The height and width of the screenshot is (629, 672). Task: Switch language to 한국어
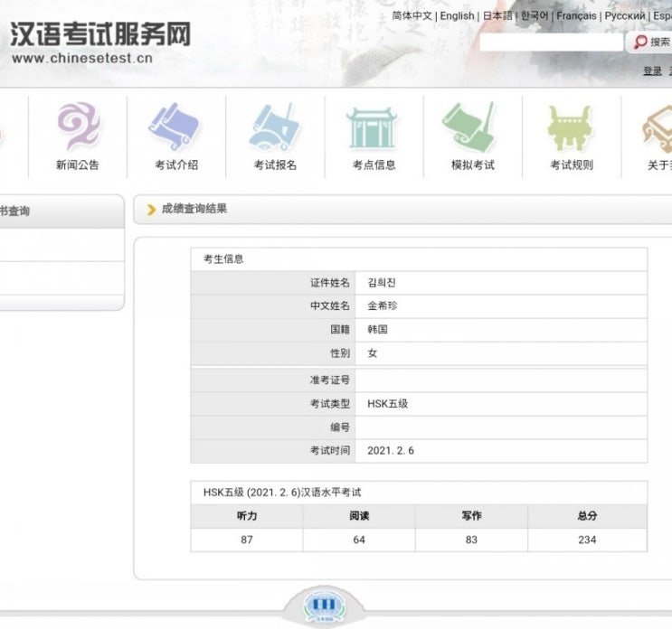535,16
